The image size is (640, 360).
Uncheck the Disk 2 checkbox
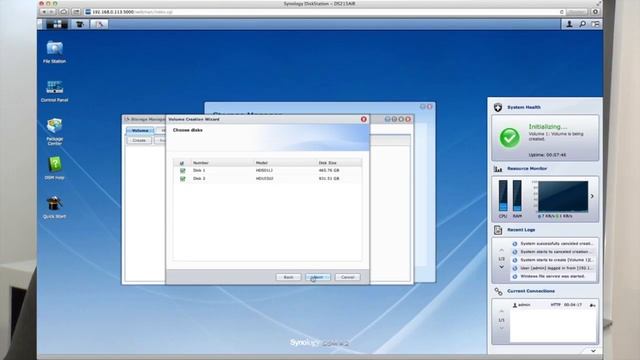point(182,178)
